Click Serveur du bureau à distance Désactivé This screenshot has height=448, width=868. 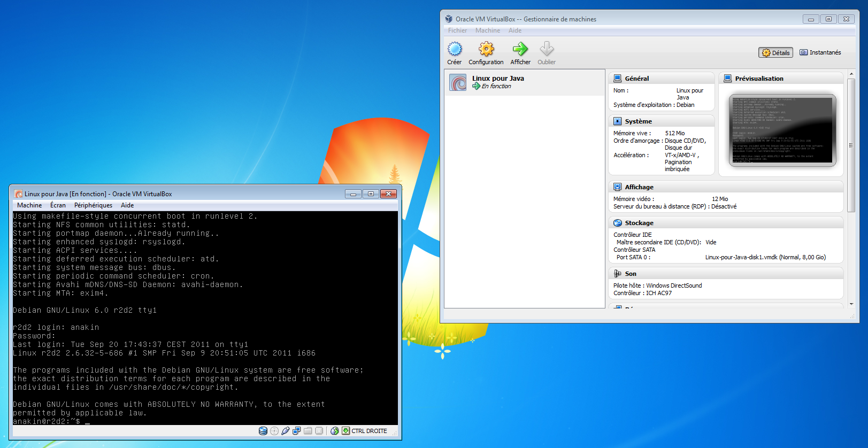[675, 206]
